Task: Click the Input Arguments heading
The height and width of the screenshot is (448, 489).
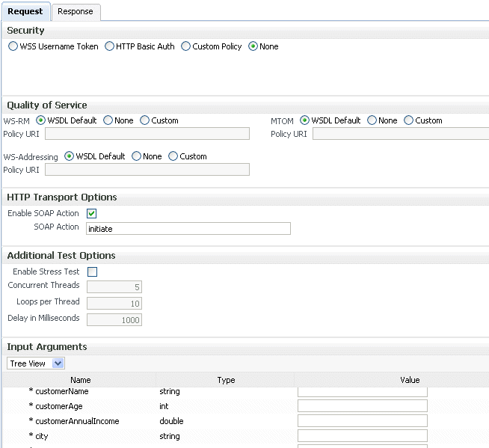Action: click(x=47, y=346)
